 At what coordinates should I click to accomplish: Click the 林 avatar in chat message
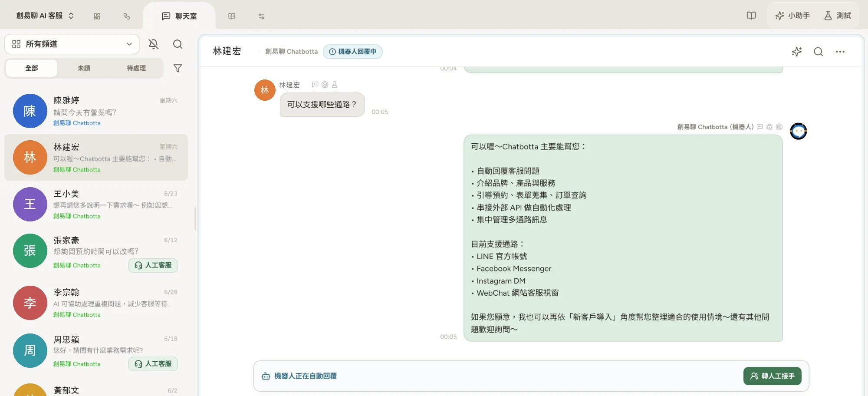265,90
